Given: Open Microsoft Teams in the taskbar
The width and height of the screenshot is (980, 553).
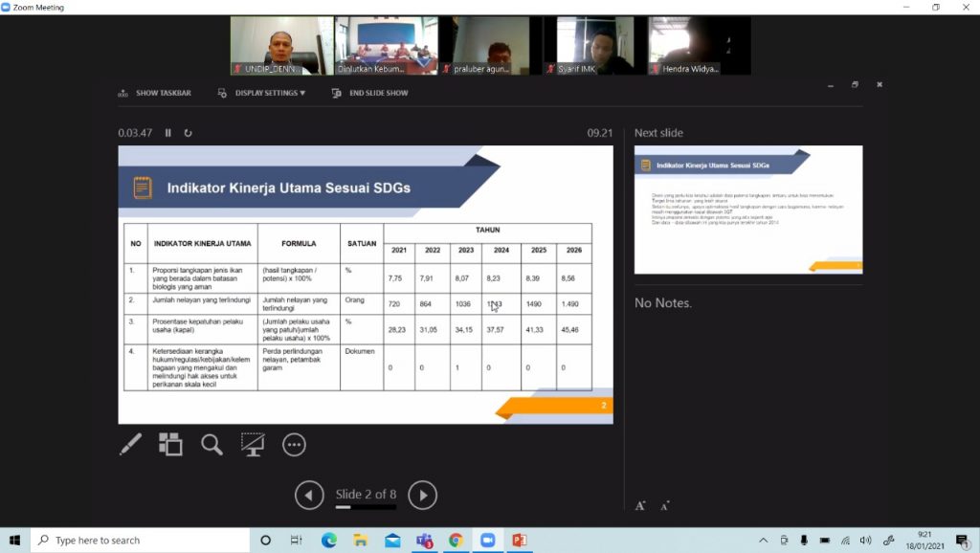Looking at the screenshot, I should pos(424,541).
